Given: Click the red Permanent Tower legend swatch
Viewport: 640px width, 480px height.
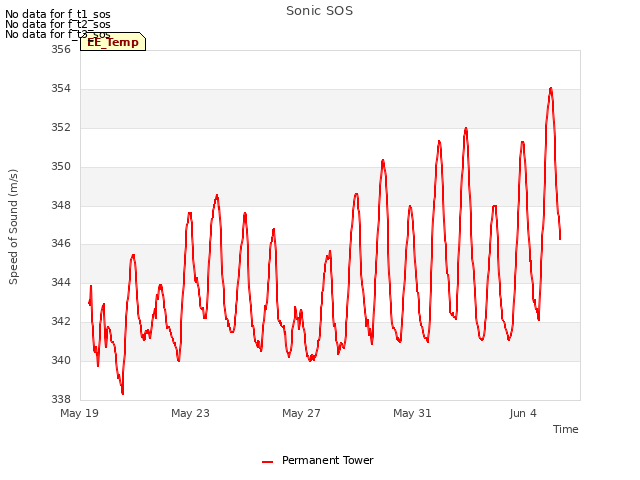Looking at the screenshot, I should (x=267, y=462).
